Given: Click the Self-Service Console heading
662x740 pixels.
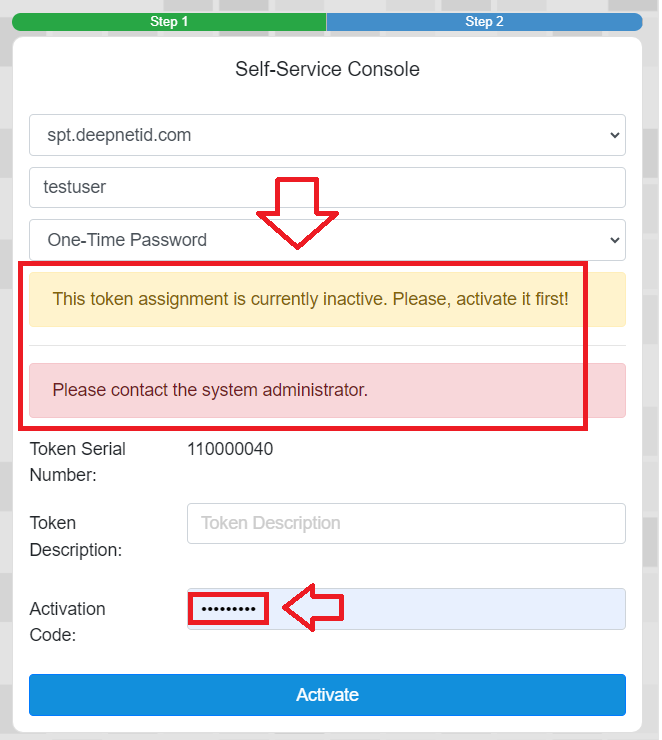Looking at the screenshot, I should 327,69.
